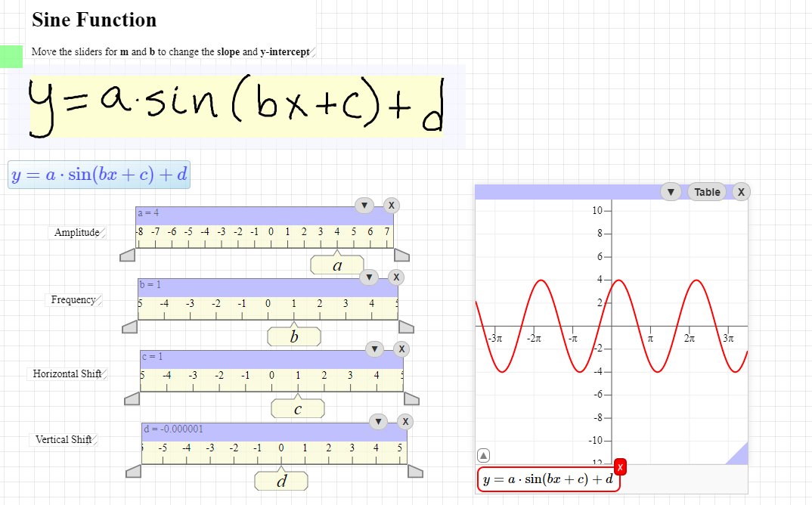Viewport: 812px width, 505px height.
Task: Close the graph panel with X
Action: coord(741,192)
